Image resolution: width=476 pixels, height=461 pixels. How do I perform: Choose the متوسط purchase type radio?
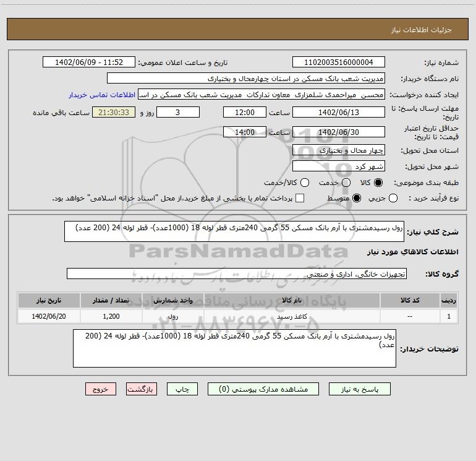click(x=357, y=198)
